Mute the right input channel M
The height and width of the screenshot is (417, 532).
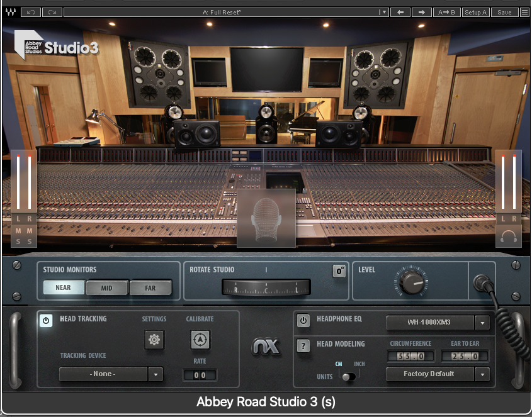click(30, 231)
